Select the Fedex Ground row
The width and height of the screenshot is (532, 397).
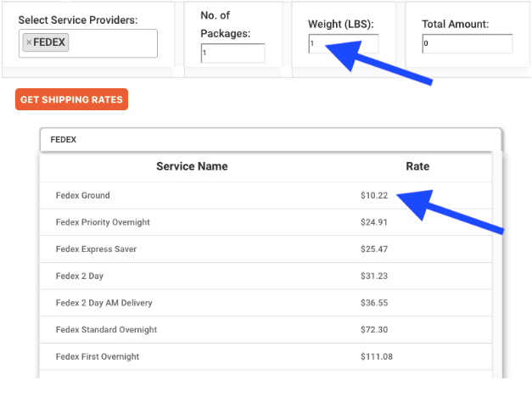point(266,195)
